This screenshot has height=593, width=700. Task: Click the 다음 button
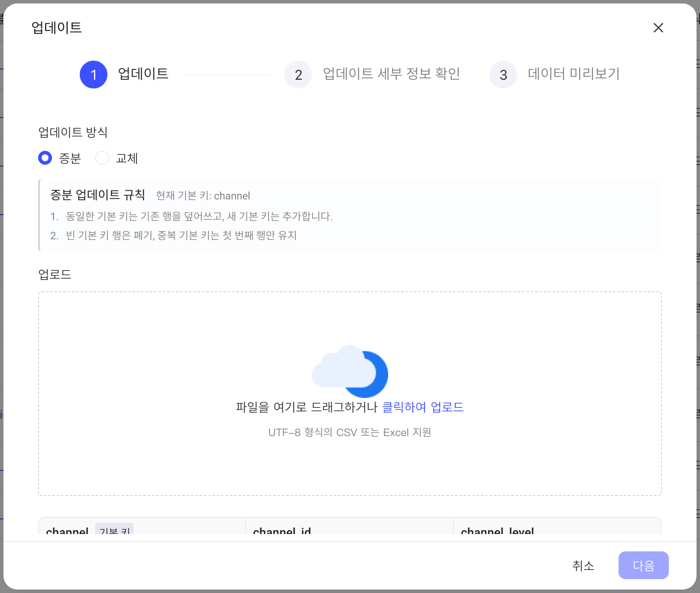(643, 565)
